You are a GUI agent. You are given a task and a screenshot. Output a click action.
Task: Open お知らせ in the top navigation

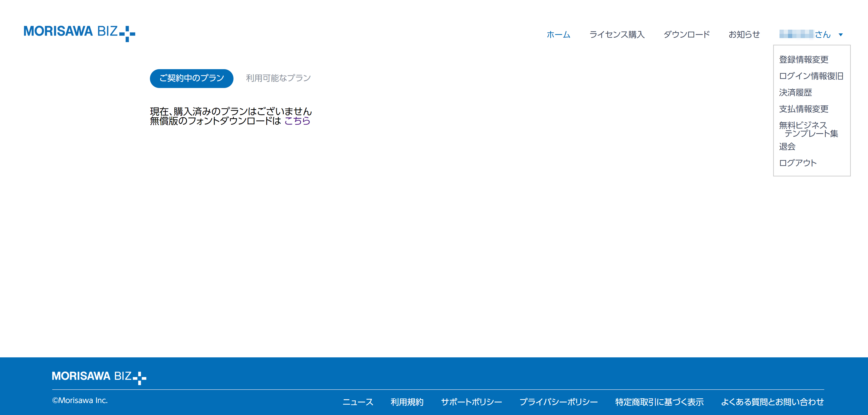pyautogui.click(x=744, y=34)
